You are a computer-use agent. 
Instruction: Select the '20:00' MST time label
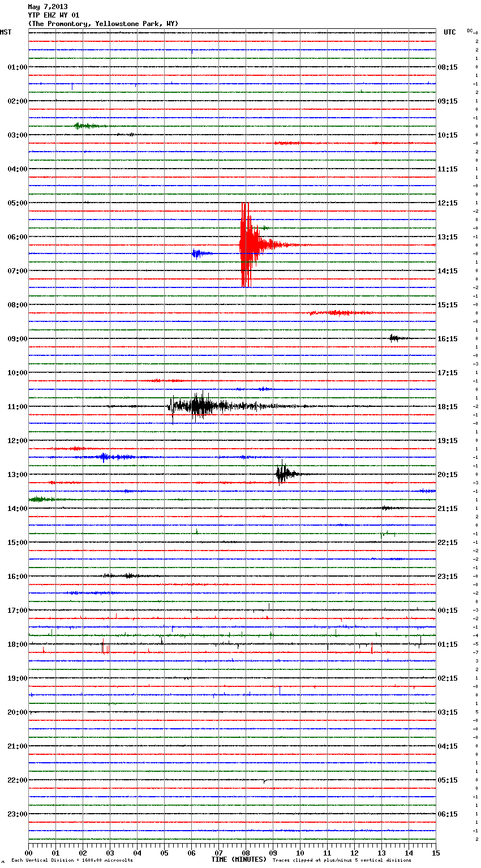[17, 712]
